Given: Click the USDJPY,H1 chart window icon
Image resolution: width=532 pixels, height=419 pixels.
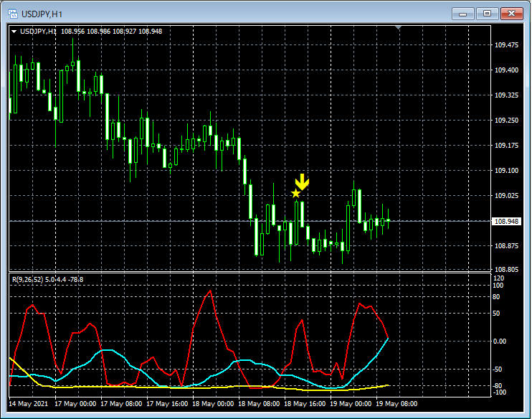Looking at the screenshot, I should [x=13, y=14].
